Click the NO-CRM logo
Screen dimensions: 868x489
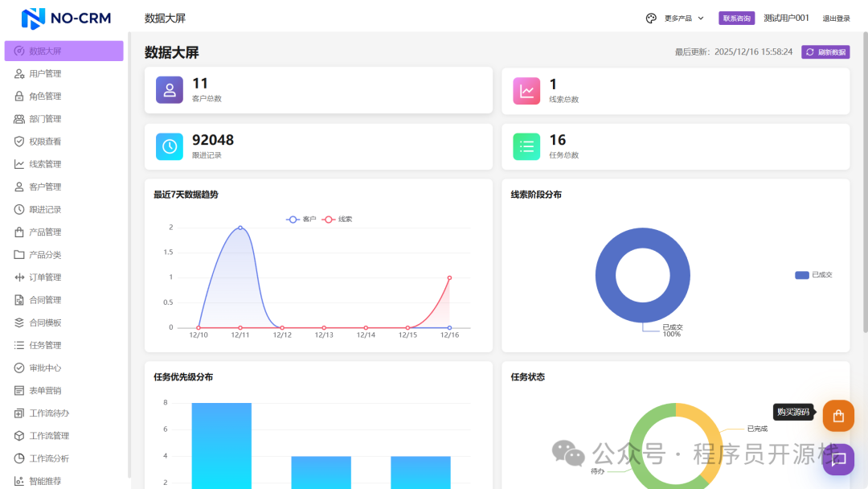66,18
